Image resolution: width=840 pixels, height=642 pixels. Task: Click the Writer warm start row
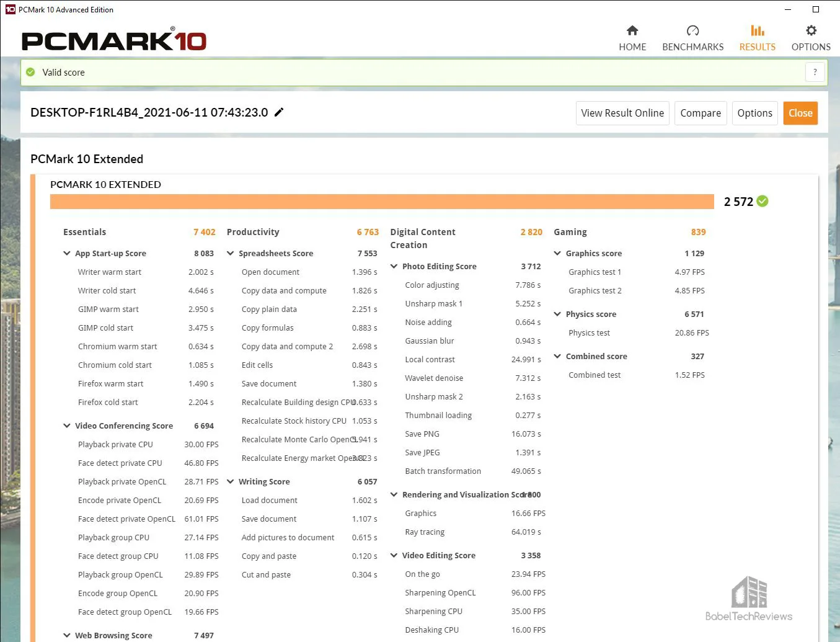tap(146, 272)
